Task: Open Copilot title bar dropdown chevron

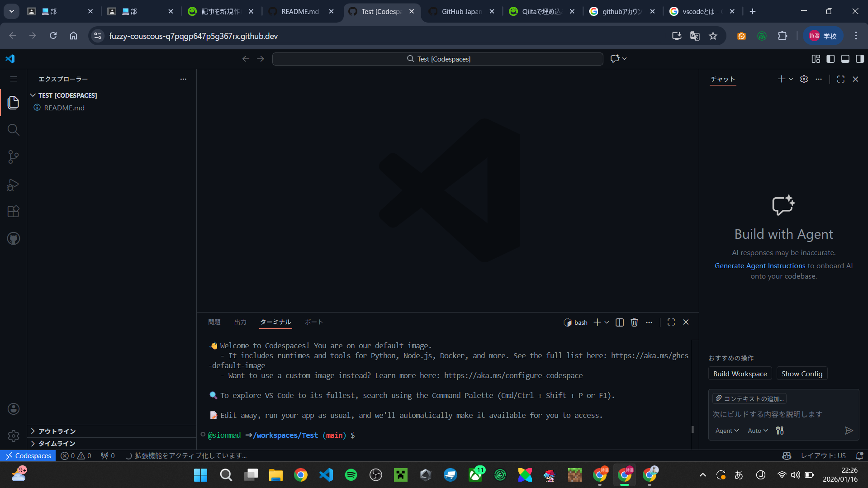Action: point(625,59)
